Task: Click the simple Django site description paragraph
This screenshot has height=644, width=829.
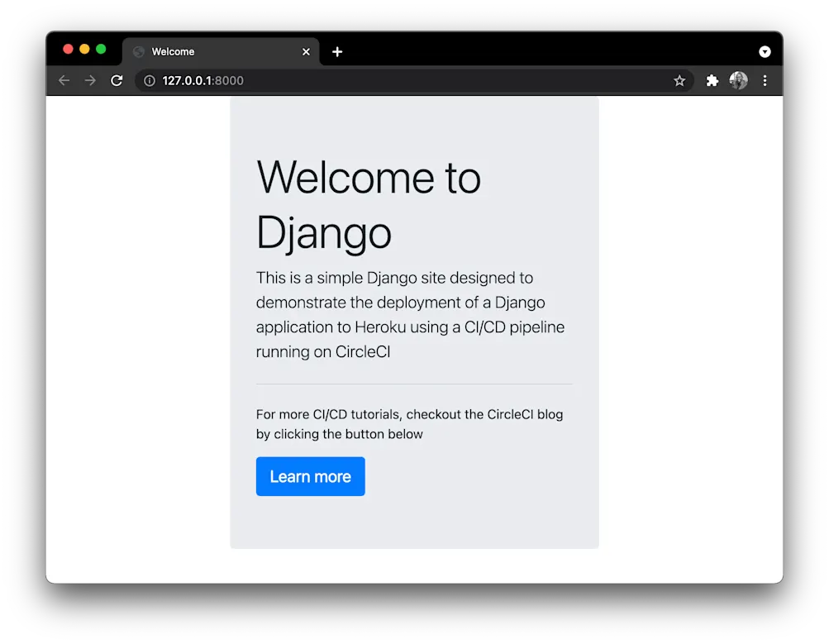Action: [x=410, y=315]
